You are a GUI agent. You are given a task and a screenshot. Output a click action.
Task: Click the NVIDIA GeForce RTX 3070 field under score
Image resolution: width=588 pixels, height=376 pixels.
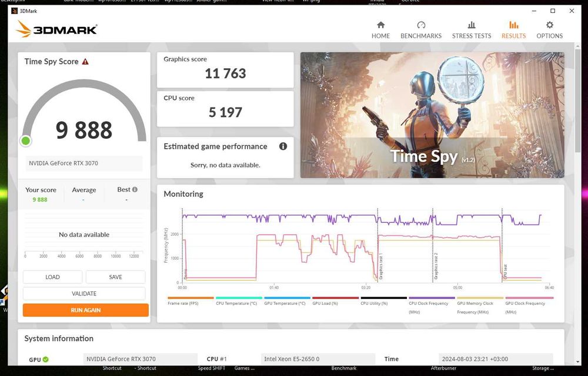click(84, 163)
